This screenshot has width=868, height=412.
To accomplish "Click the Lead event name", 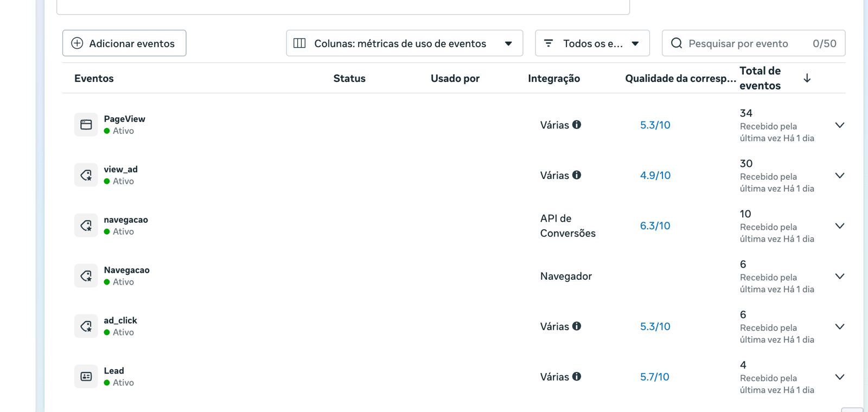I will click(114, 371).
